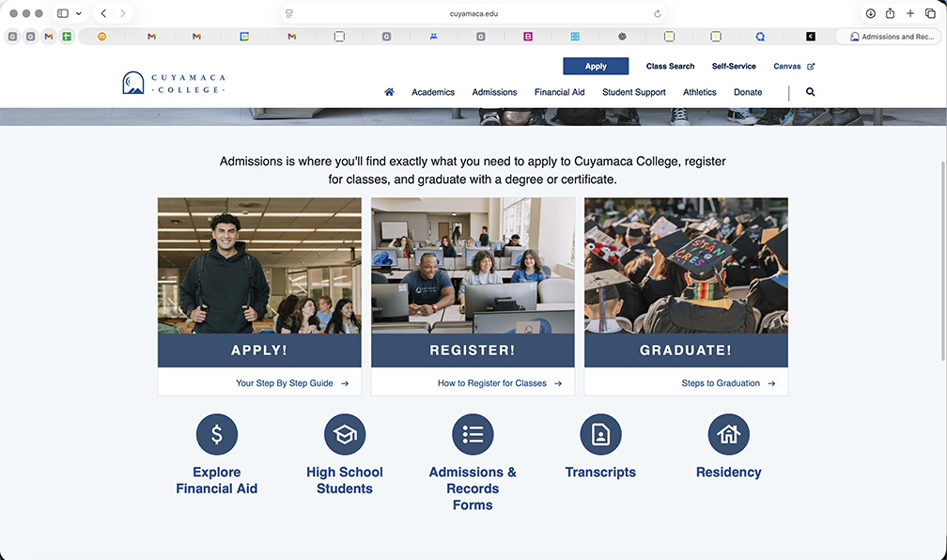Click the GRADUATE! banner heading
This screenshot has width=947, height=560.
pos(686,350)
